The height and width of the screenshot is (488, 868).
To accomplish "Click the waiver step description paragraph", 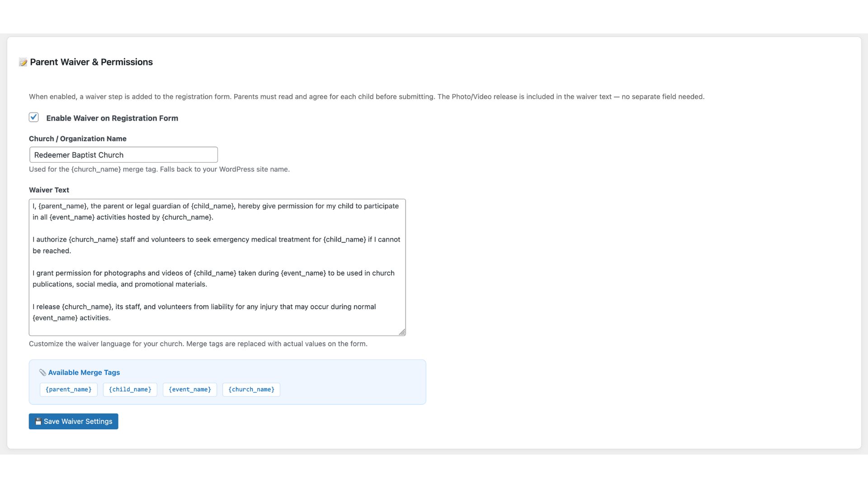I will [366, 97].
